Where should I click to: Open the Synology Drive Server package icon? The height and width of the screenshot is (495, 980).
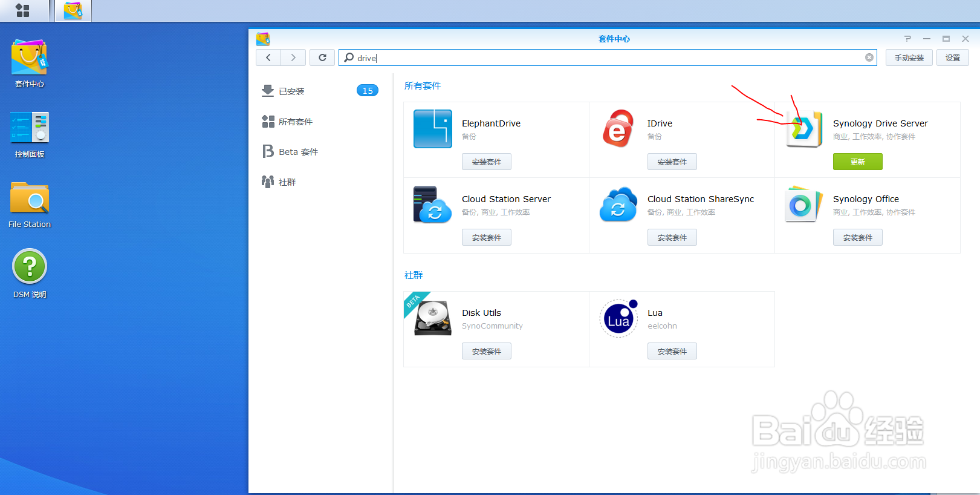coord(804,129)
